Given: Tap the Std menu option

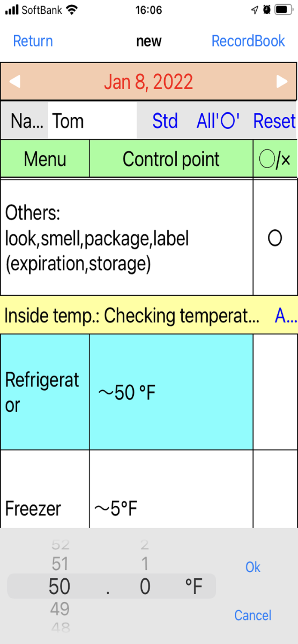Looking at the screenshot, I should 165,121.
